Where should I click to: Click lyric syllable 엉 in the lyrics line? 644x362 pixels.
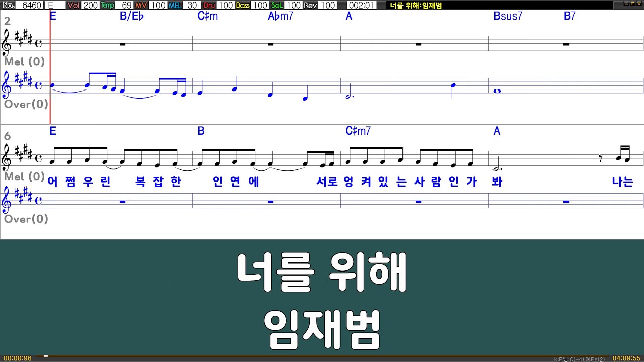coord(348,182)
